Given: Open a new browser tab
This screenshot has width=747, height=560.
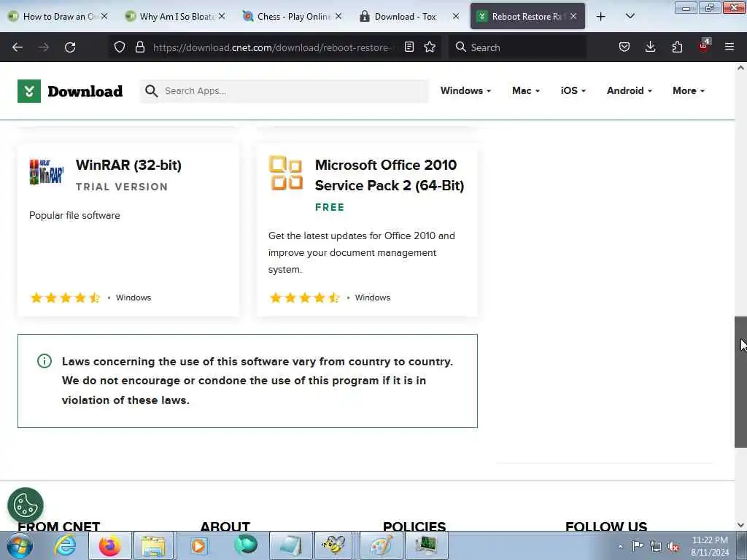Looking at the screenshot, I should coord(601,17).
